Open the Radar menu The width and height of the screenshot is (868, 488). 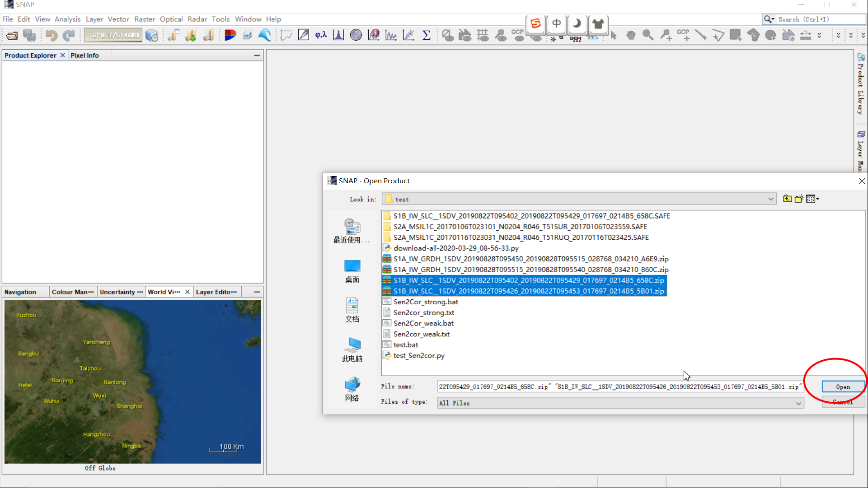pos(197,19)
